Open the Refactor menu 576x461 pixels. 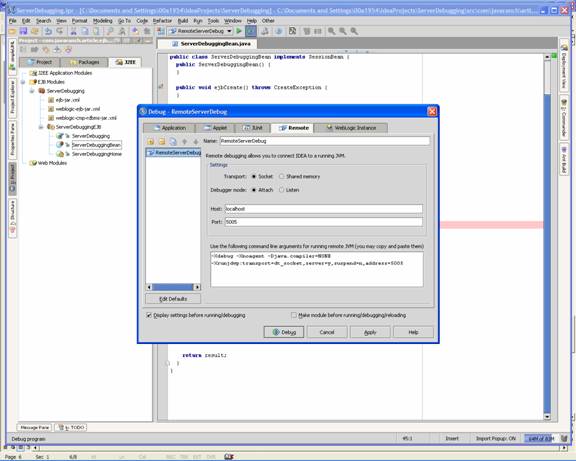tap(162, 21)
